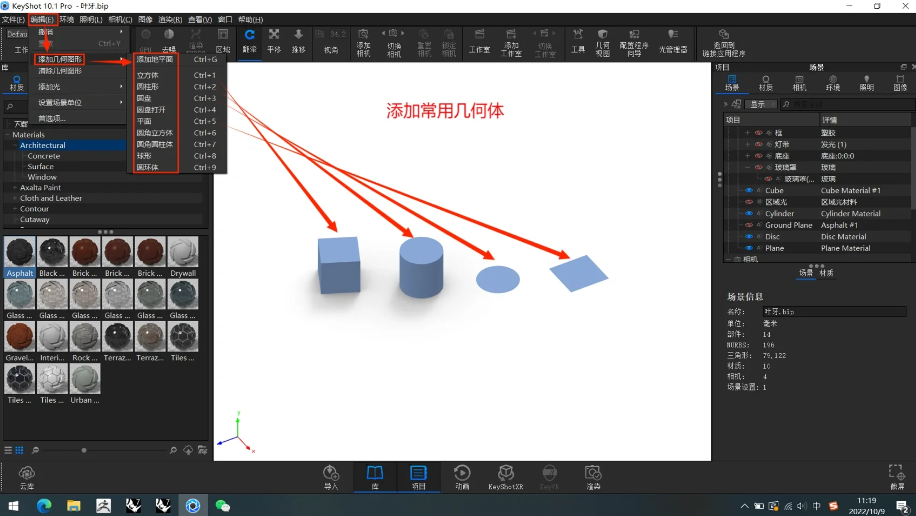Viewport: 916px width, 516px height.
Task: Choose Cube (Ctrl+1) from the geometry submenu
Action: (148, 75)
